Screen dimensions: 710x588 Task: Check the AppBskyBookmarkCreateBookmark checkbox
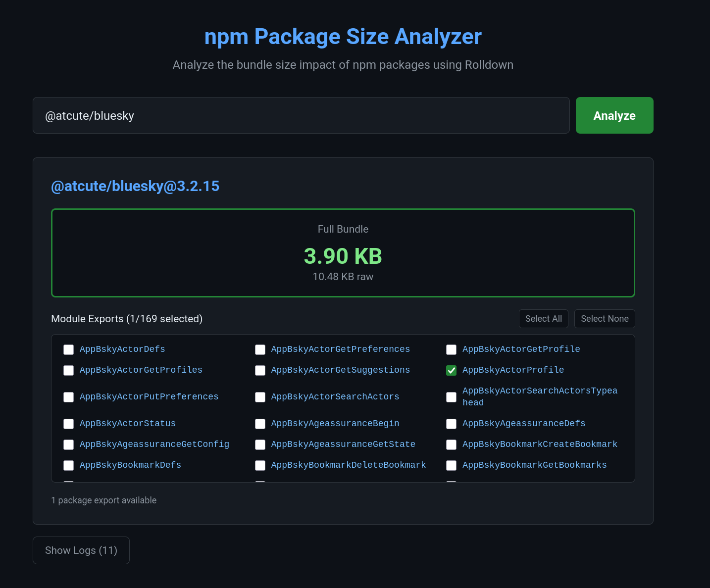[451, 444]
